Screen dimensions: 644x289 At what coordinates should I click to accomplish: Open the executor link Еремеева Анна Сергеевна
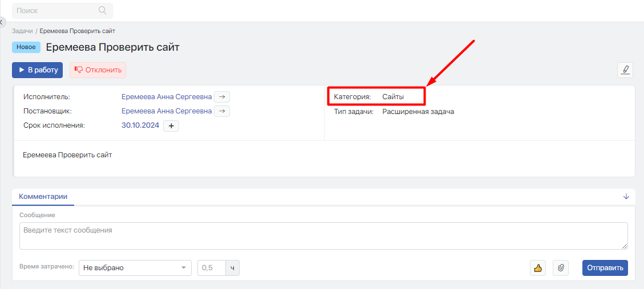[167, 97]
